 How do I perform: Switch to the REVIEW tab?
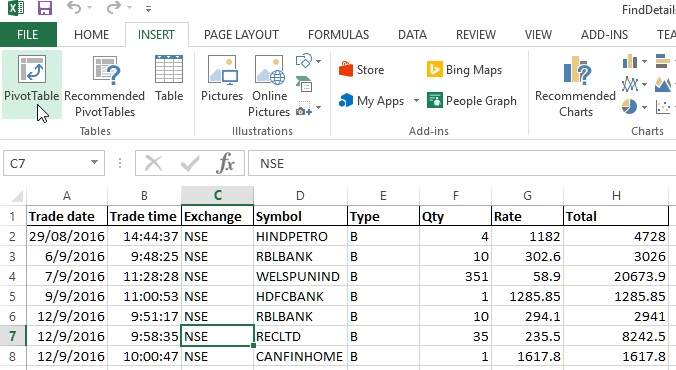pyautogui.click(x=476, y=34)
